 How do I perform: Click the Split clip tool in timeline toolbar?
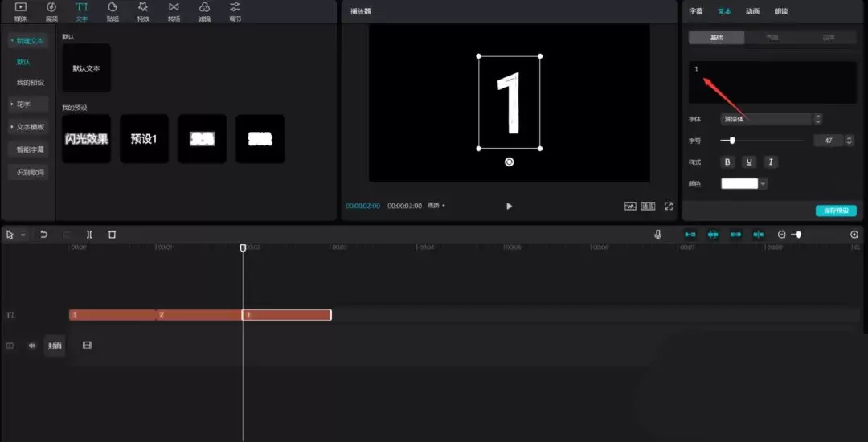(x=89, y=235)
